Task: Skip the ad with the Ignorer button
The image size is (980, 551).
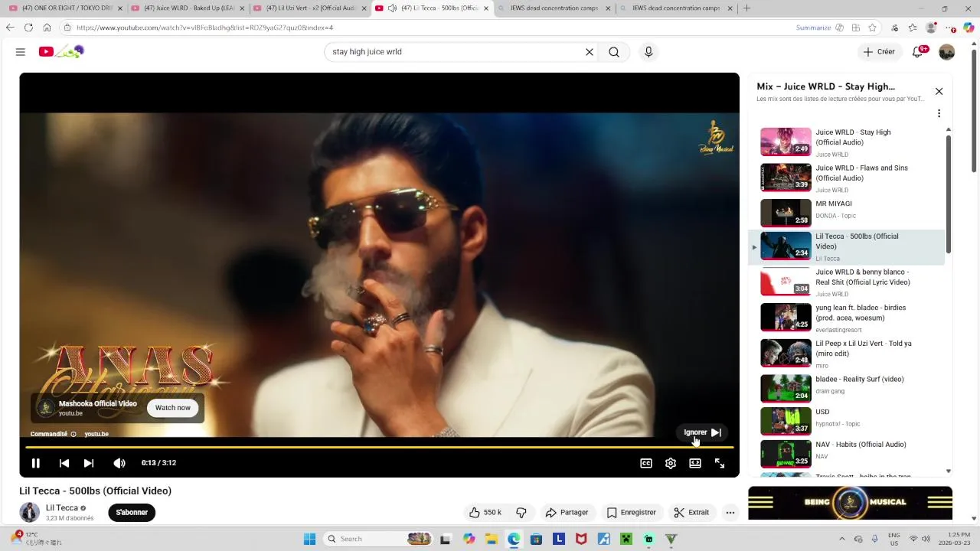Action: [703, 432]
